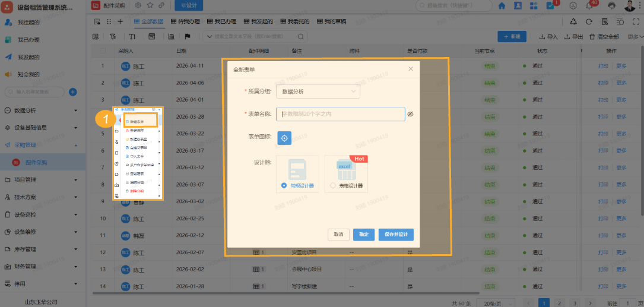This screenshot has height=307, width=644.
Task: Close the 全新表单 dialog
Action: coord(410,69)
